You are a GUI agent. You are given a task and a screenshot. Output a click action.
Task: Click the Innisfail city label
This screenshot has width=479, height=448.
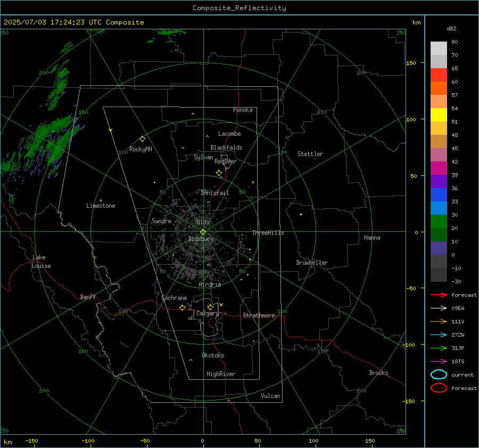214,193
